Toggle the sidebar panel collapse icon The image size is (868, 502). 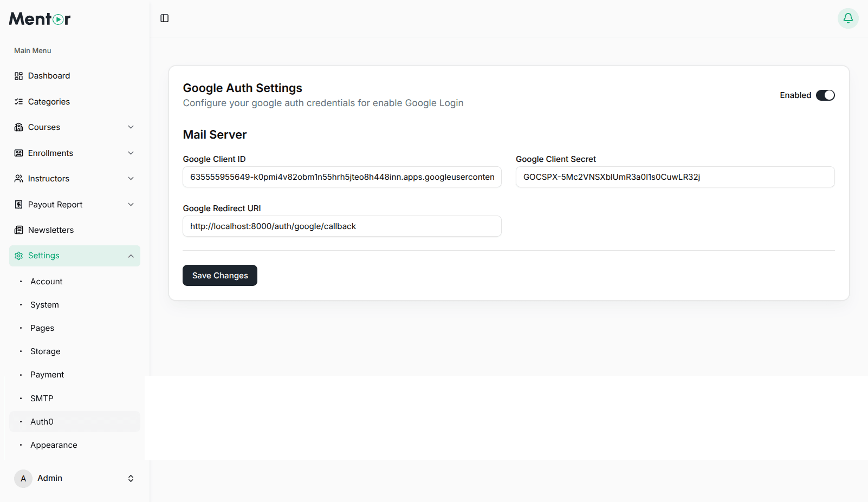(164, 18)
